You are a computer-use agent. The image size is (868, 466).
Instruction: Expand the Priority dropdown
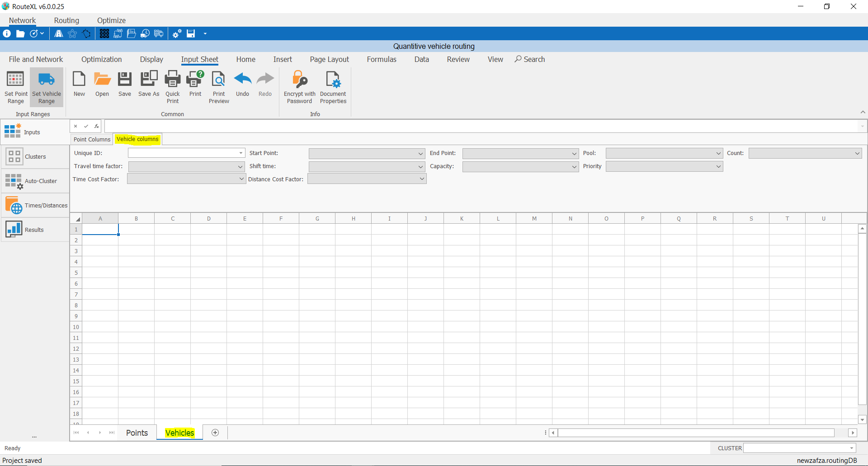718,167
